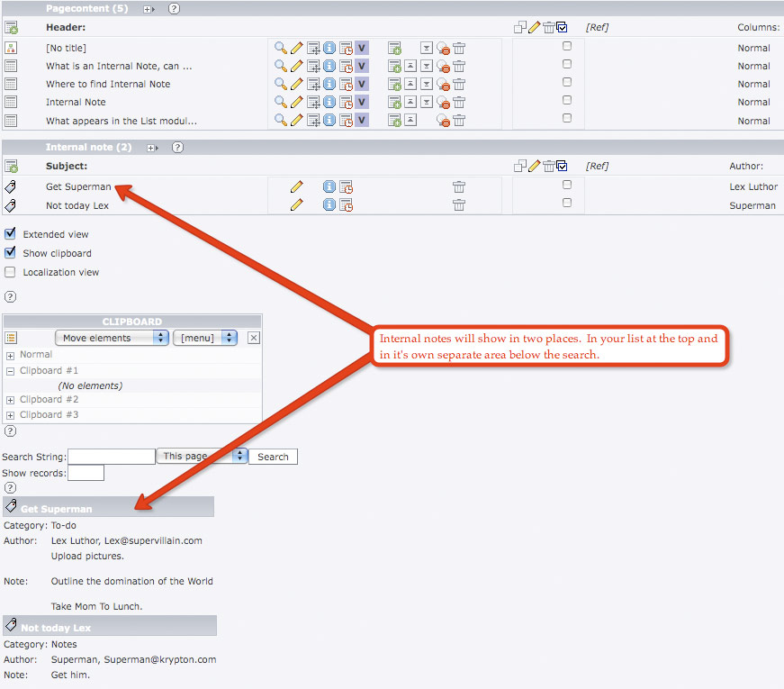Hide the 'Where to find Internal Note' record
This screenshot has width=784, height=689.
pyautogui.click(x=443, y=85)
